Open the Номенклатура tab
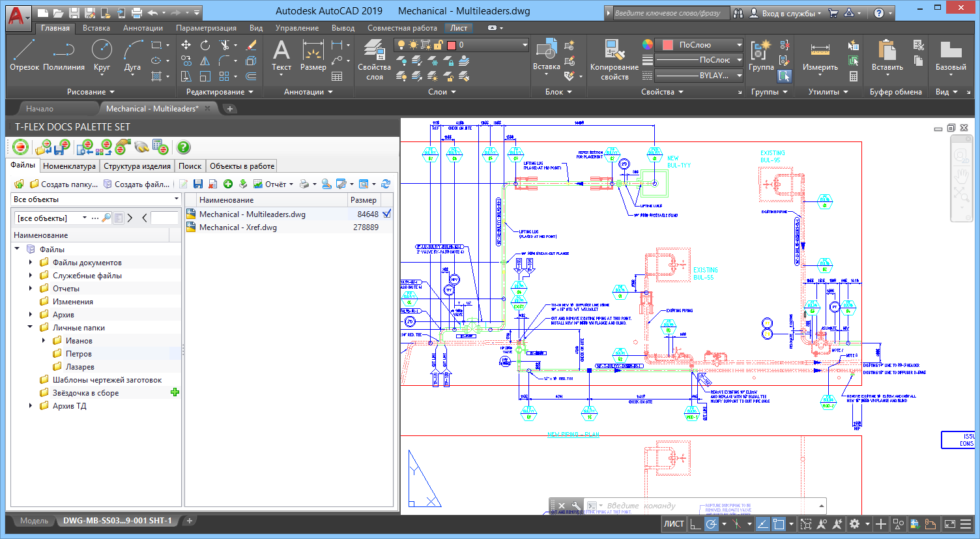 pyautogui.click(x=69, y=166)
